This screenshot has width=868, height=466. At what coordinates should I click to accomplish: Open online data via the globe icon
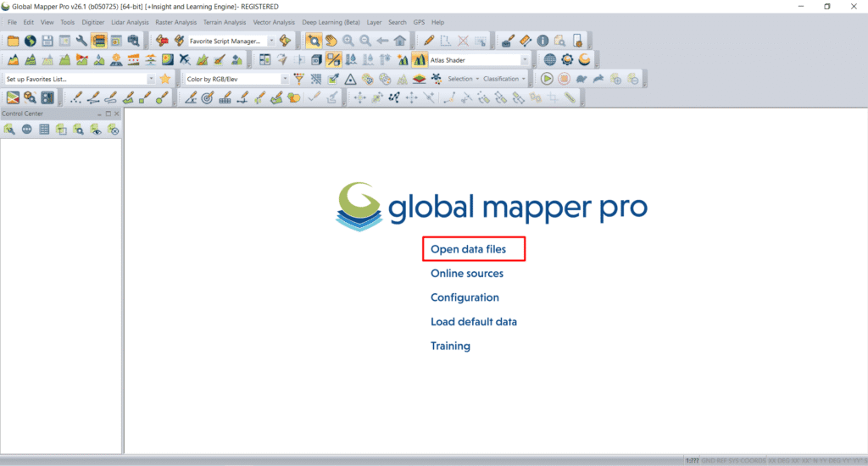click(x=30, y=41)
